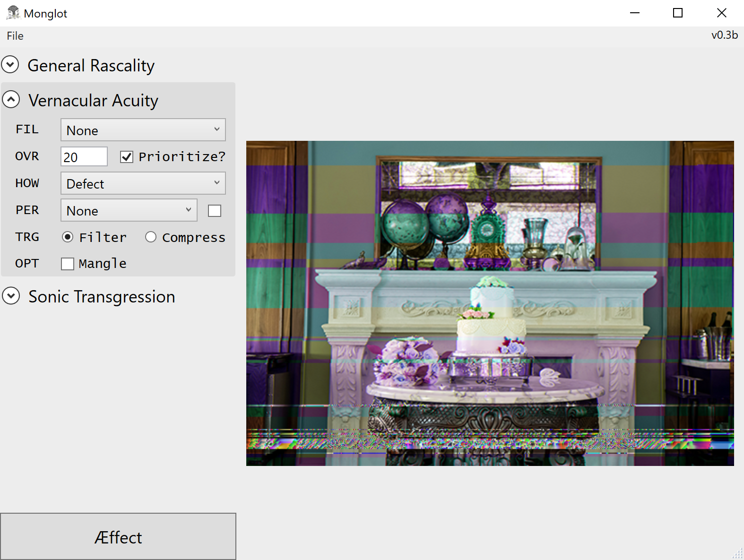The image size is (744, 560).
Task: Expand the General Rascality section
Action: [10, 65]
